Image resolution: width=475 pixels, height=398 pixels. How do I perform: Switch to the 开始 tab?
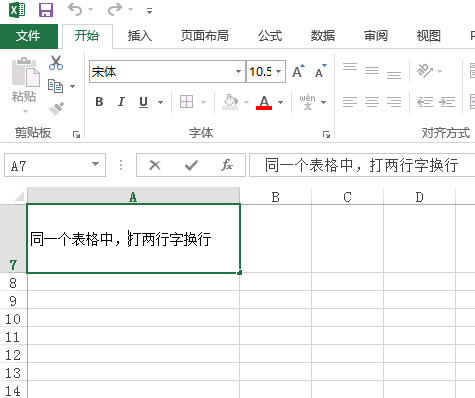point(87,36)
